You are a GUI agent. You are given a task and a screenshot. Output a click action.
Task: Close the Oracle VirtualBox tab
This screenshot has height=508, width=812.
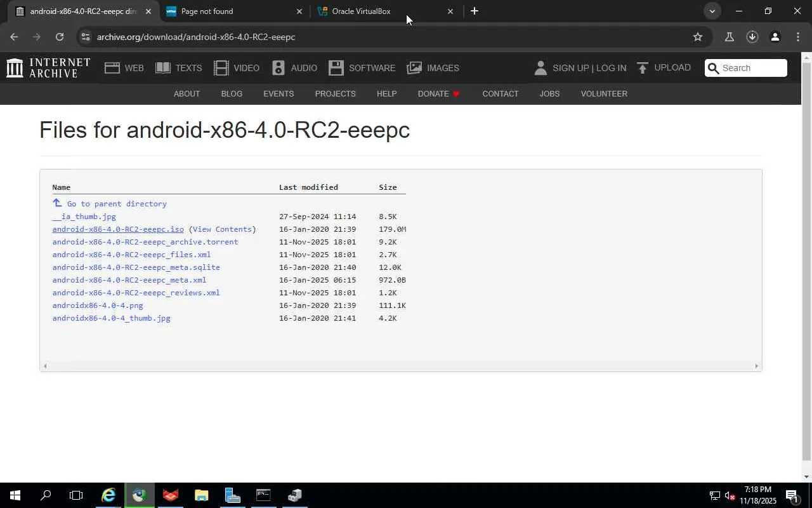450,11
